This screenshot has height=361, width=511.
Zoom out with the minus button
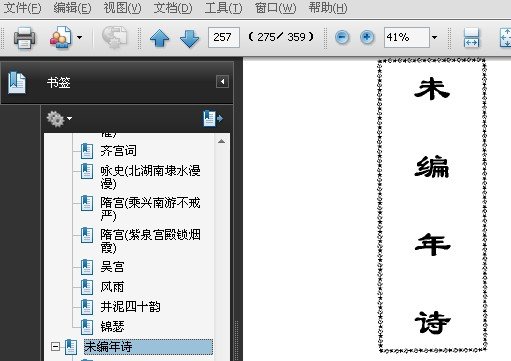(342, 37)
